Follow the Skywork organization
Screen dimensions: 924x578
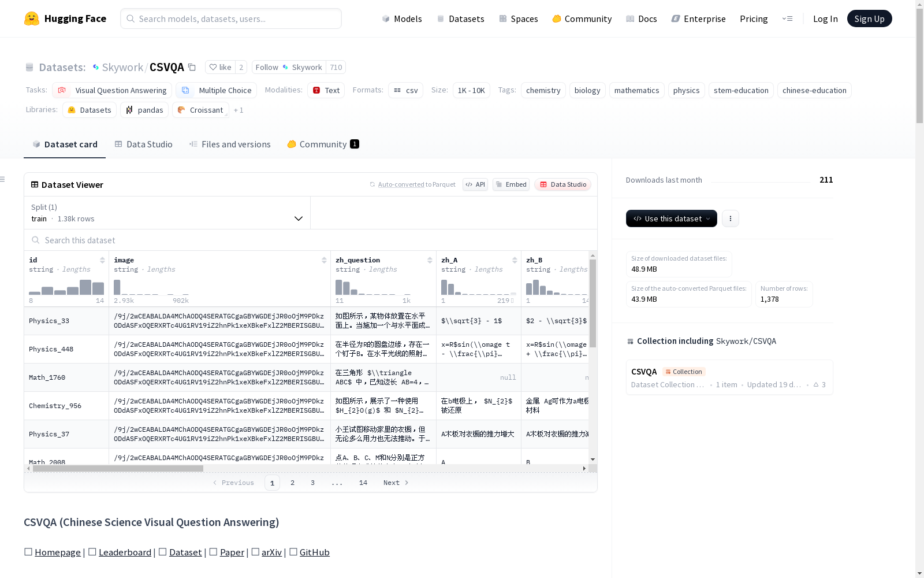[289, 67]
